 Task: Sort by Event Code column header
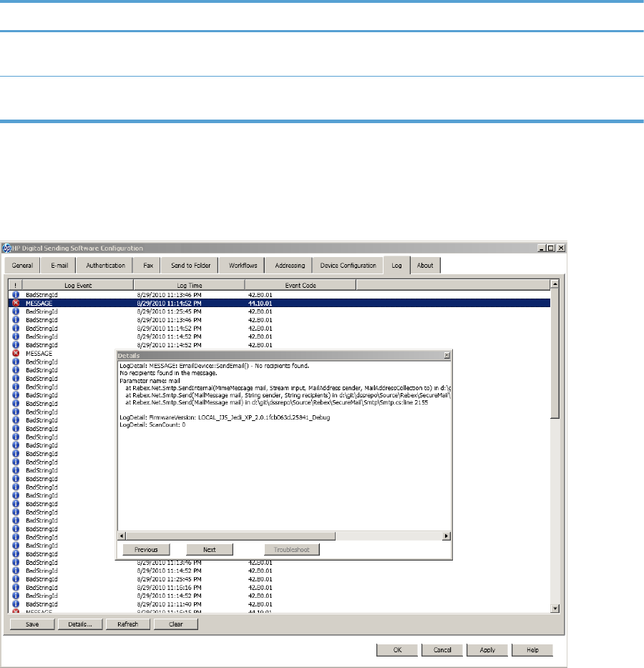coord(301,286)
